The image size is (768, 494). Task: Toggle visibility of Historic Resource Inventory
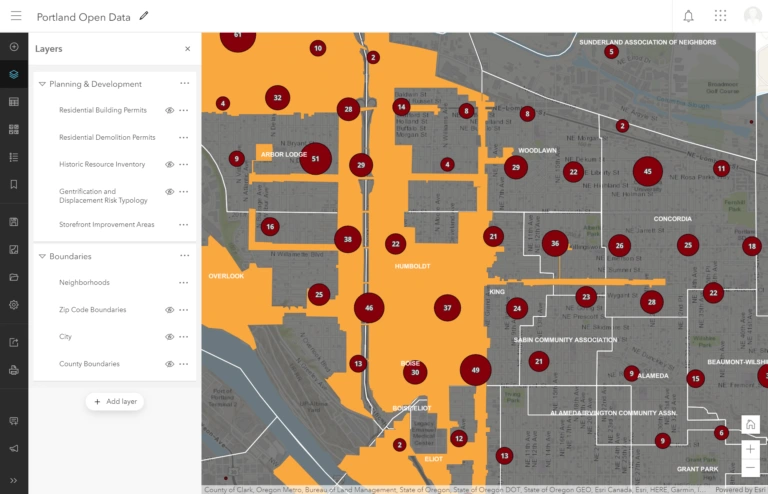tap(169, 165)
